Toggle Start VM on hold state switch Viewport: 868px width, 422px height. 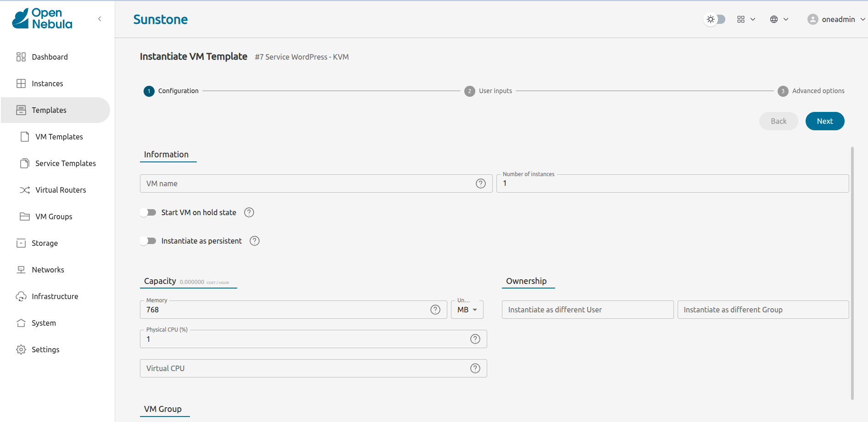pos(148,212)
